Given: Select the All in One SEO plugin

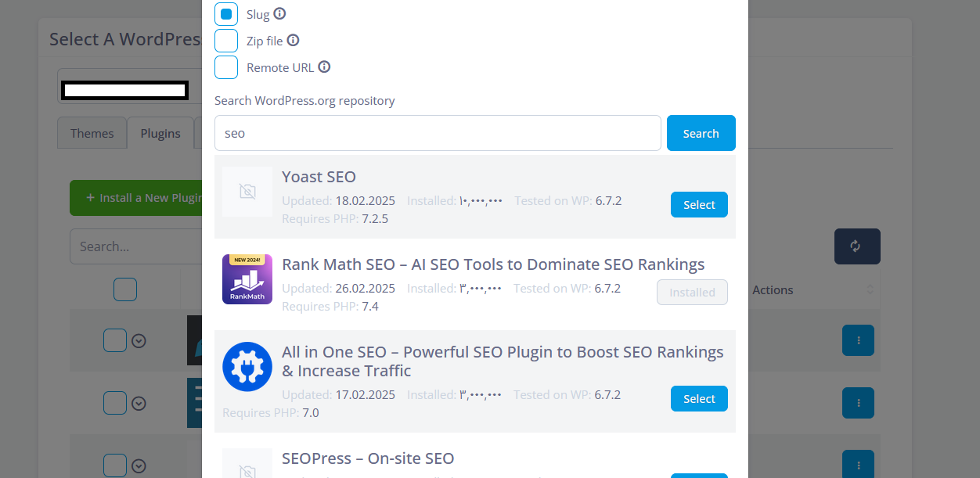Looking at the screenshot, I should click(x=699, y=399).
